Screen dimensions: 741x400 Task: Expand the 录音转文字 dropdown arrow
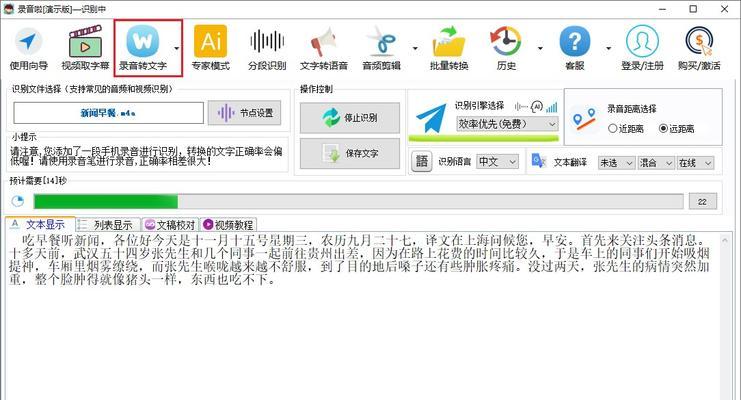pos(176,48)
